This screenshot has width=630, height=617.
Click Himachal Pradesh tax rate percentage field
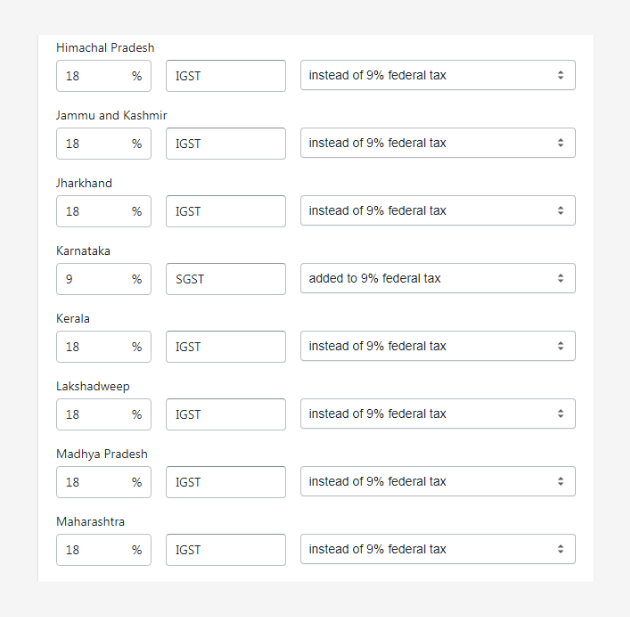104,76
